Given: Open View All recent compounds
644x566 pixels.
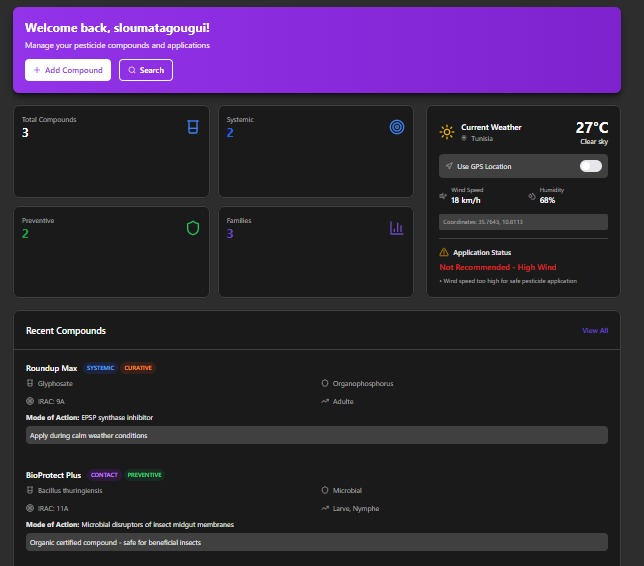Looking at the screenshot, I should (595, 331).
